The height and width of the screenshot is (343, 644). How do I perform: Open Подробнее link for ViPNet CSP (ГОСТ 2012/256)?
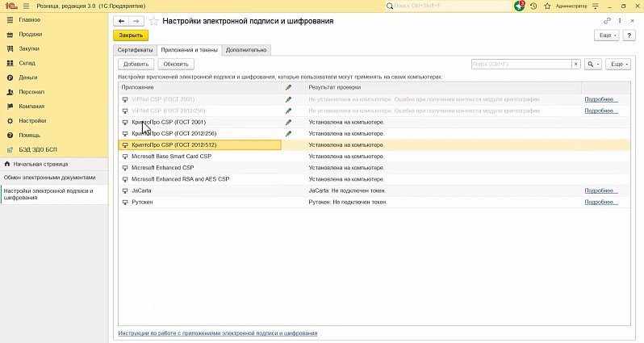(601, 111)
